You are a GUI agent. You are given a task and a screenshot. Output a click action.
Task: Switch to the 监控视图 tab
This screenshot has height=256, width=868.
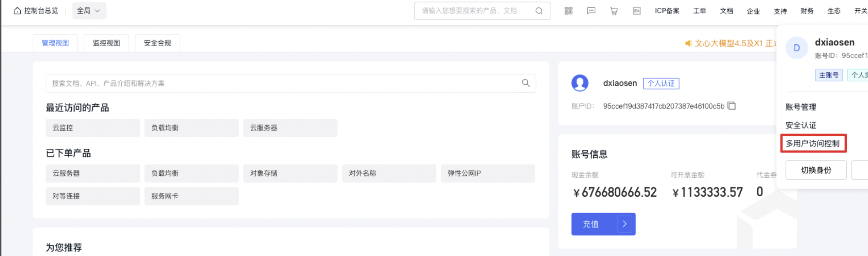(106, 43)
